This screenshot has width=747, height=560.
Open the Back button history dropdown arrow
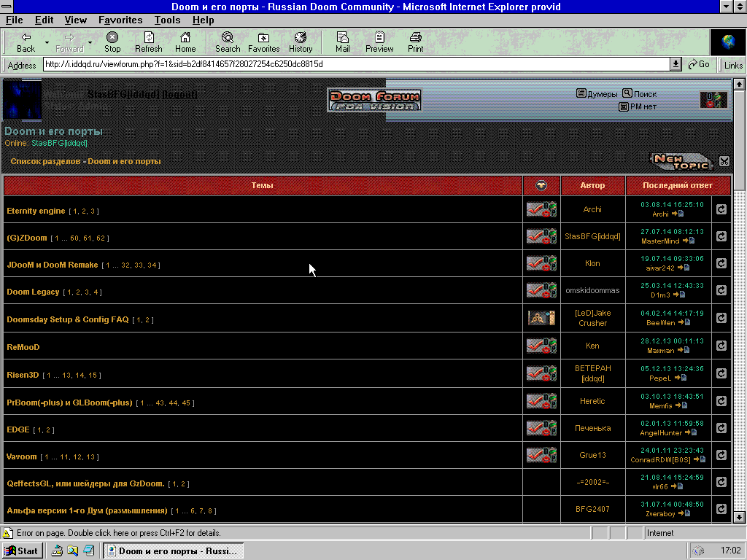47,43
